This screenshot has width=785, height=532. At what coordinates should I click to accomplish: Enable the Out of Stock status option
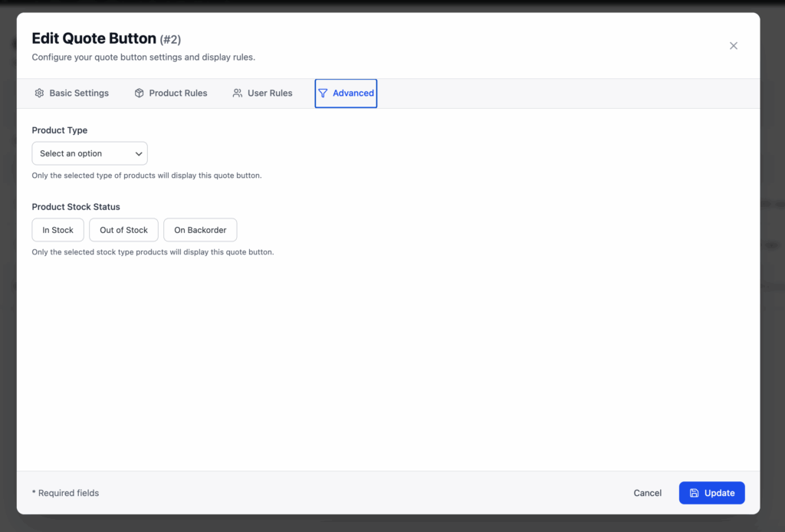pos(123,230)
